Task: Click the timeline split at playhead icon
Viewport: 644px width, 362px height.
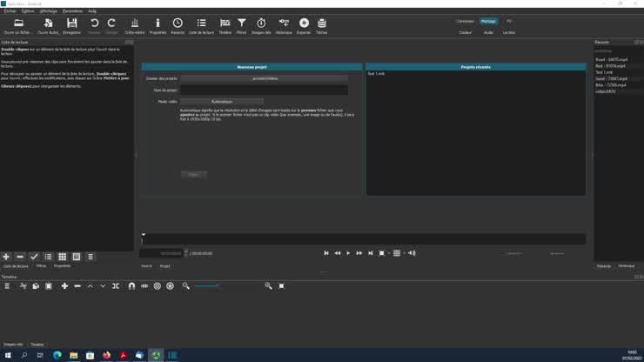Action: (116, 285)
